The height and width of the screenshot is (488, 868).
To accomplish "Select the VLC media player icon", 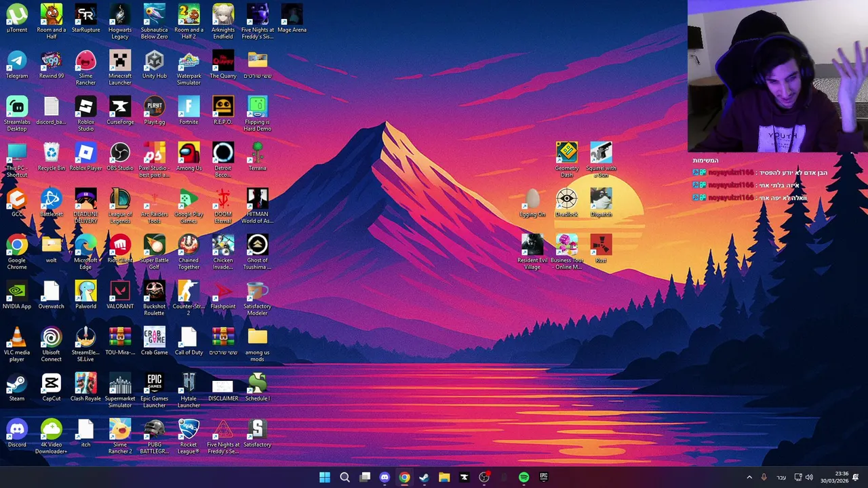I will (x=17, y=344).
